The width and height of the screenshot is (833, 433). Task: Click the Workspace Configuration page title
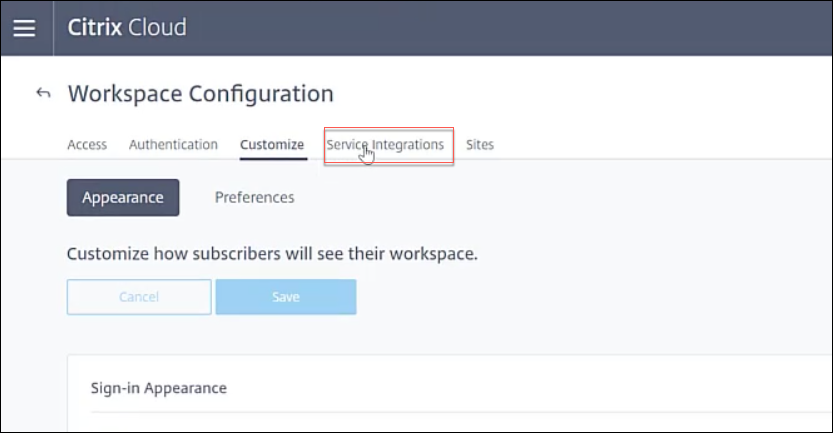coord(200,94)
